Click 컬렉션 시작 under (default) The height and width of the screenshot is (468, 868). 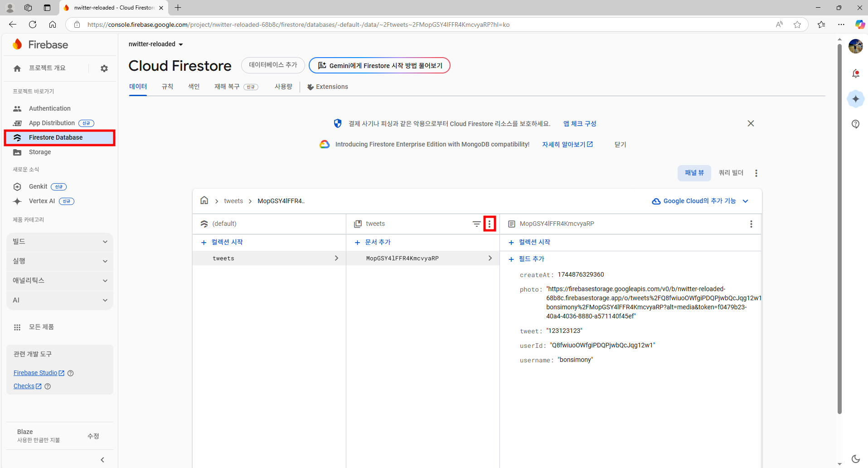pos(222,242)
